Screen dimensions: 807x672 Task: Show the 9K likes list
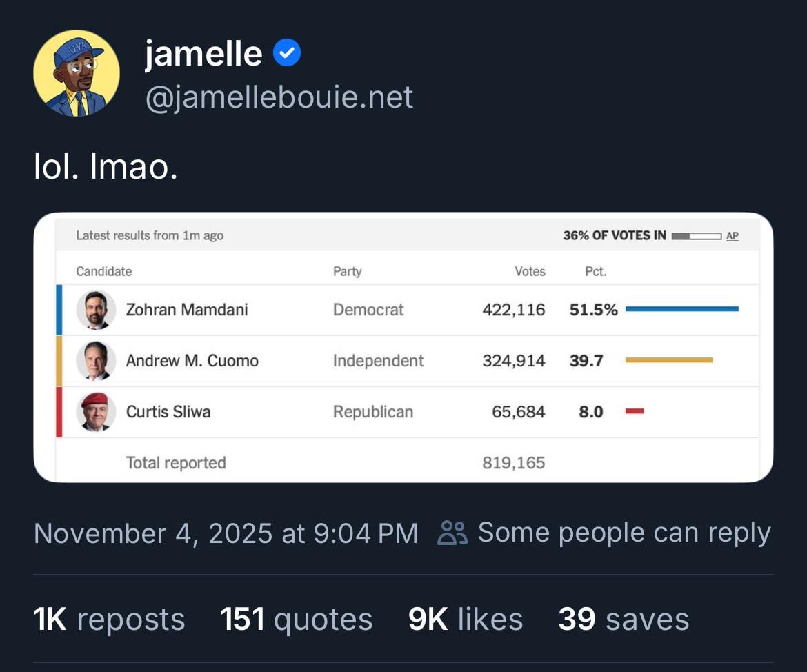pos(465,619)
